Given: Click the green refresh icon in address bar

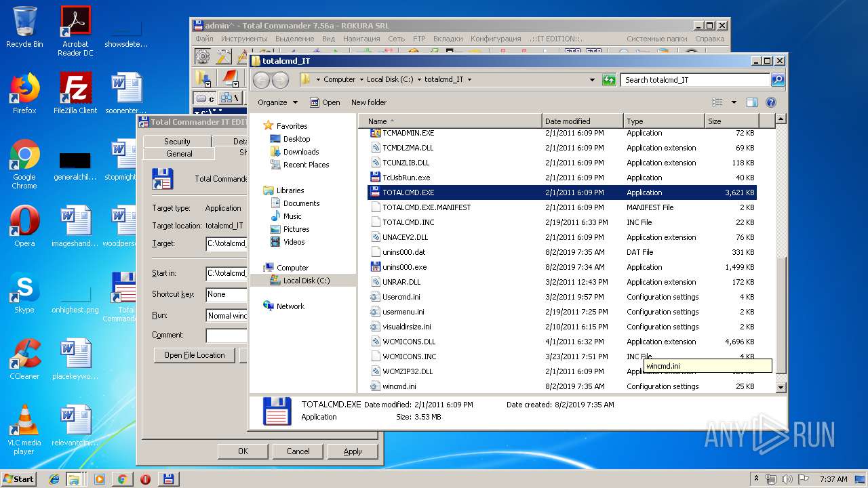Looking at the screenshot, I should (x=609, y=80).
